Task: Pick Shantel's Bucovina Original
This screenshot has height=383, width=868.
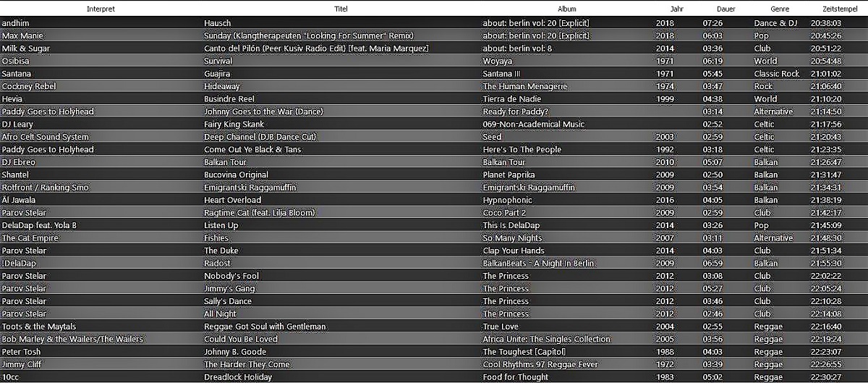Action: [x=236, y=174]
